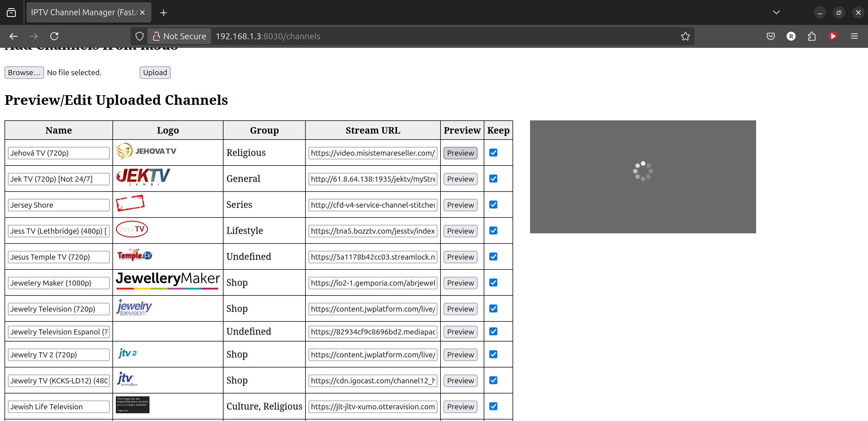The height and width of the screenshot is (421, 868).
Task: Preview the Jess TV Lethbridge stream
Action: (460, 231)
